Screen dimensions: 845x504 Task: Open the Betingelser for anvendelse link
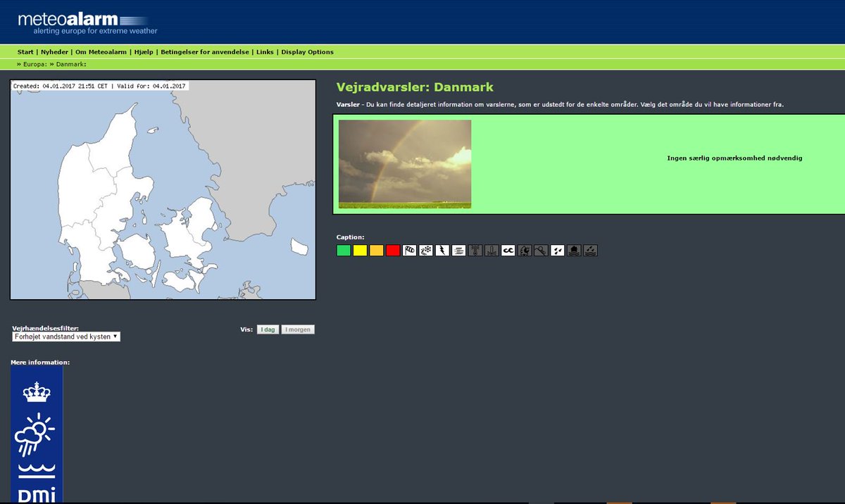click(x=205, y=51)
